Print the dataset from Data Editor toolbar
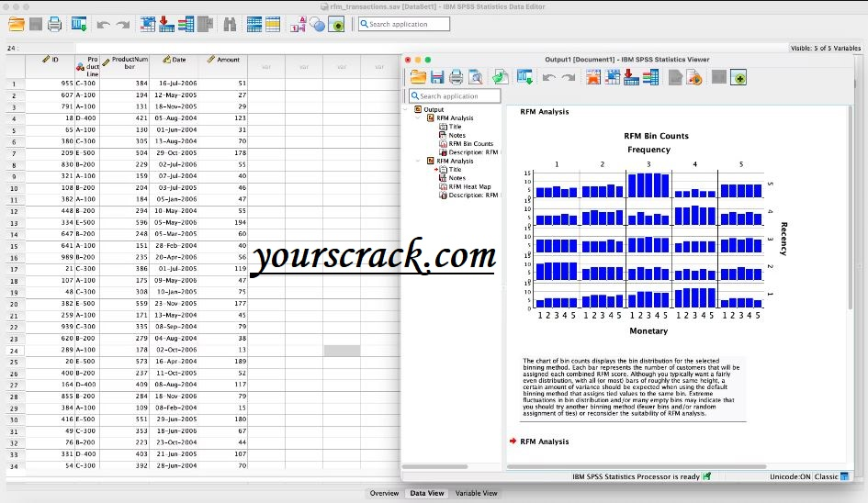 pos(54,25)
